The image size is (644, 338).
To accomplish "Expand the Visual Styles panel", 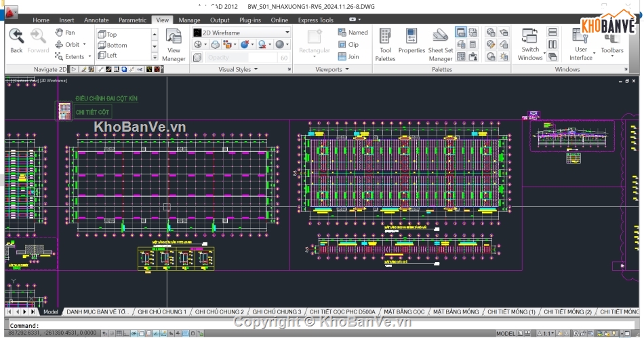I will pyautogui.click(x=238, y=69).
